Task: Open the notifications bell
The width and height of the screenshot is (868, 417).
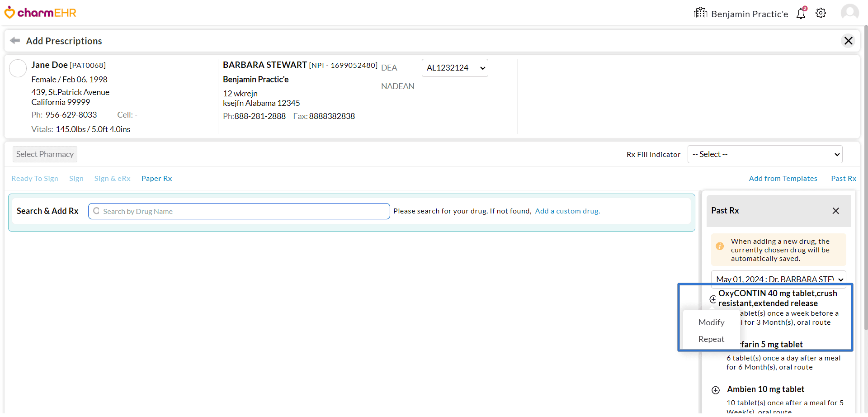Action: (801, 13)
